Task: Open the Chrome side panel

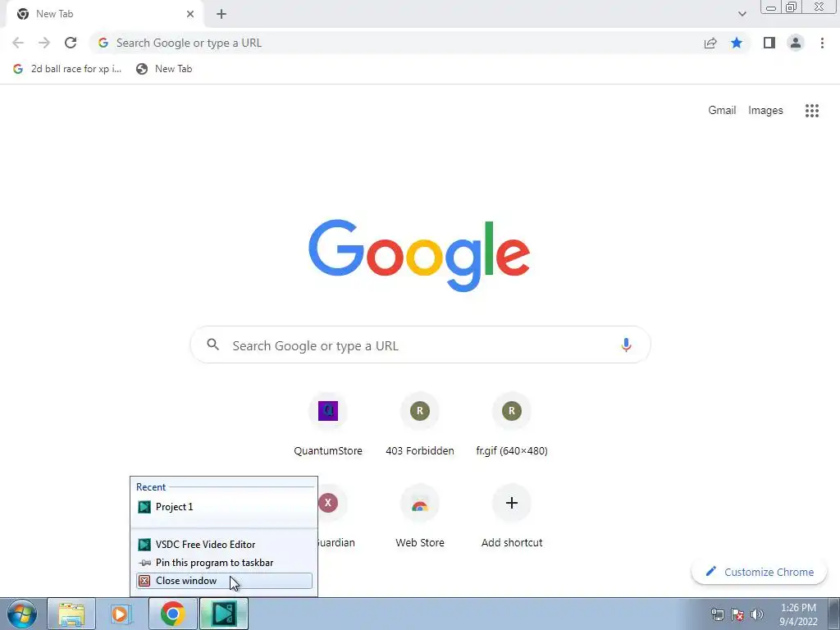Action: [769, 43]
